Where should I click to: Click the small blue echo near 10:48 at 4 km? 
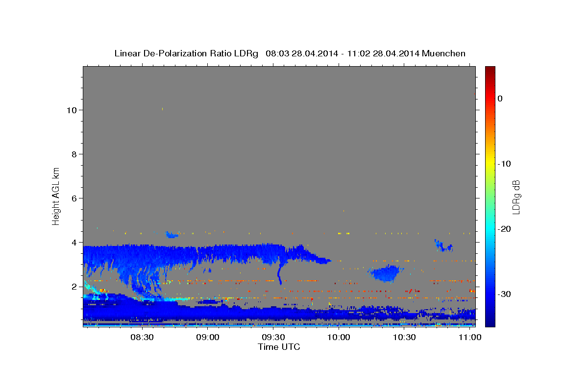443,245
